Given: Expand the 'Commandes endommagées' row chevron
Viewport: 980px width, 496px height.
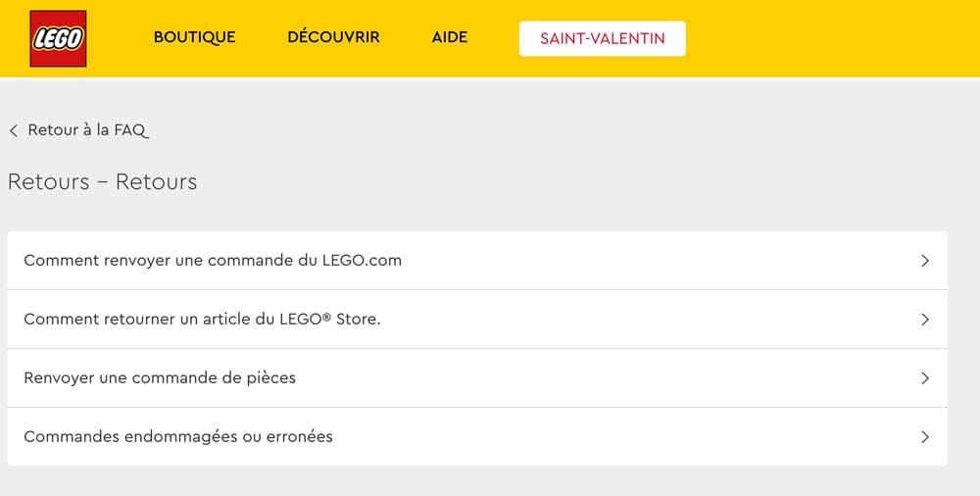Looking at the screenshot, I should pos(924,437).
